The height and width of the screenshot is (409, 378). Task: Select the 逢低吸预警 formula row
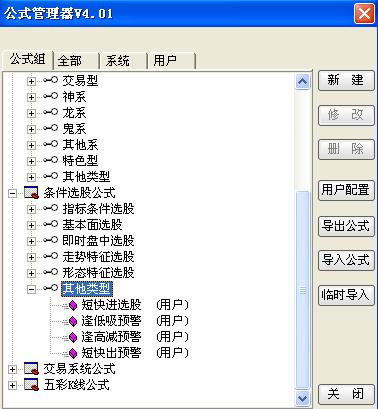(x=135, y=321)
